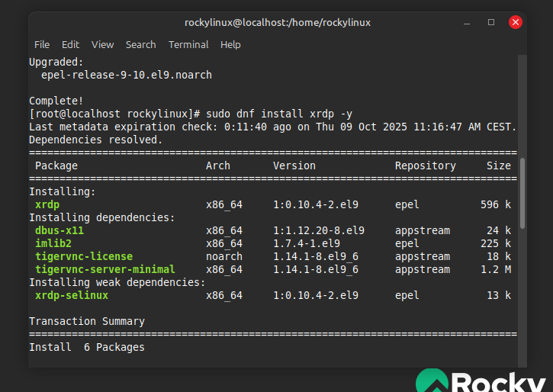This screenshot has height=392, width=553.
Task: Open the Help menu
Action: click(230, 45)
